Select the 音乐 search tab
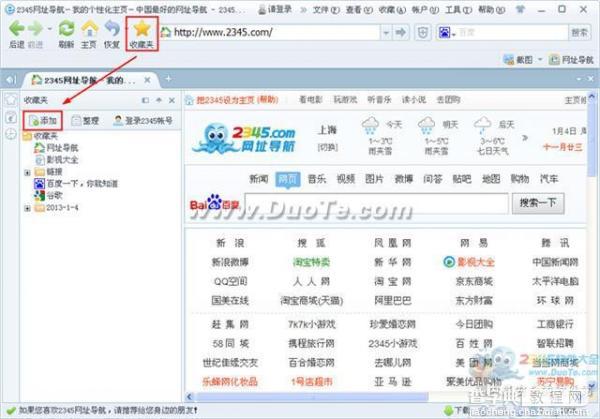 tap(316, 179)
